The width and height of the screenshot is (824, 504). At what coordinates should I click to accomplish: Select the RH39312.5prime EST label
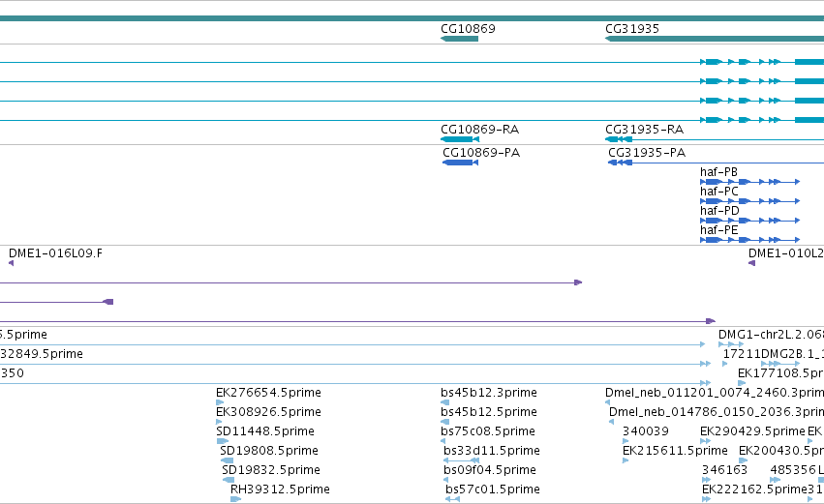click(x=280, y=489)
